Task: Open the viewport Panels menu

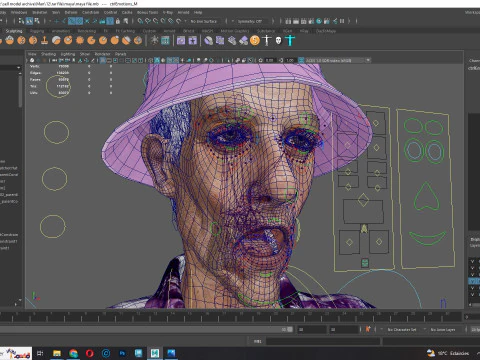Action: pyautogui.click(x=120, y=54)
